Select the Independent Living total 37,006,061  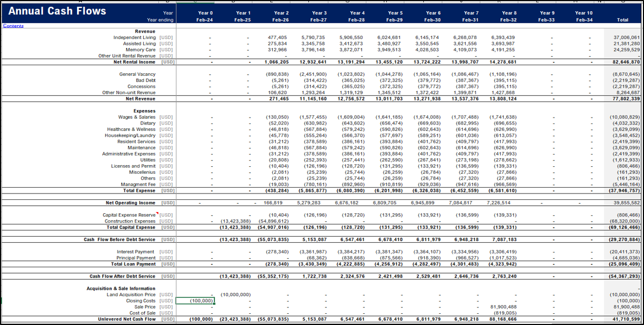pyautogui.click(x=627, y=37)
